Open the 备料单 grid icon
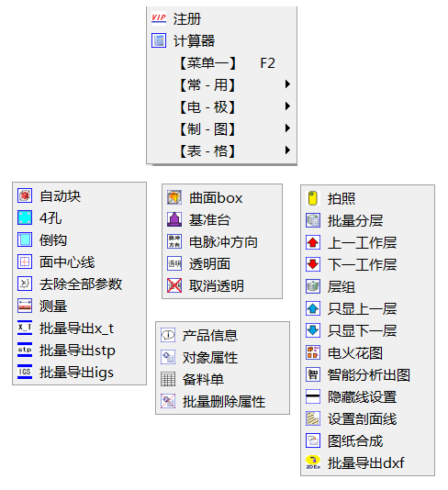This screenshot has height=490, width=448. [168, 379]
